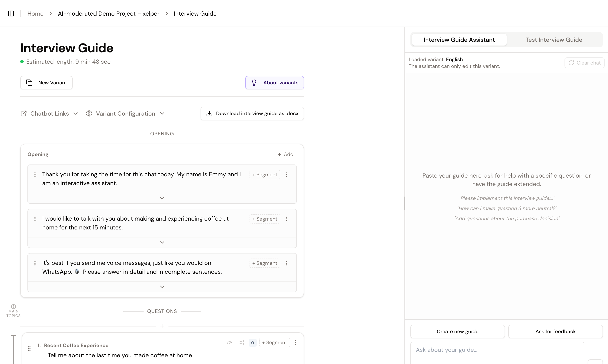The width and height of the screenshot is (608, 364).
Task: Open About variants info
Action: click(x=274, y=83)
